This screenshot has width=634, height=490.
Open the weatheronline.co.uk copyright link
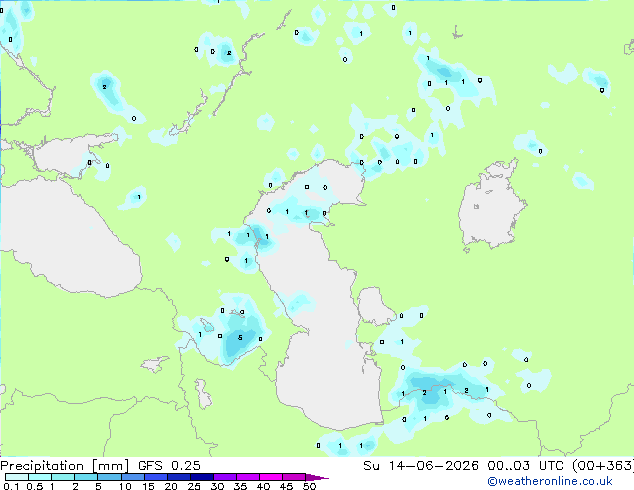(x=550, y=482)
